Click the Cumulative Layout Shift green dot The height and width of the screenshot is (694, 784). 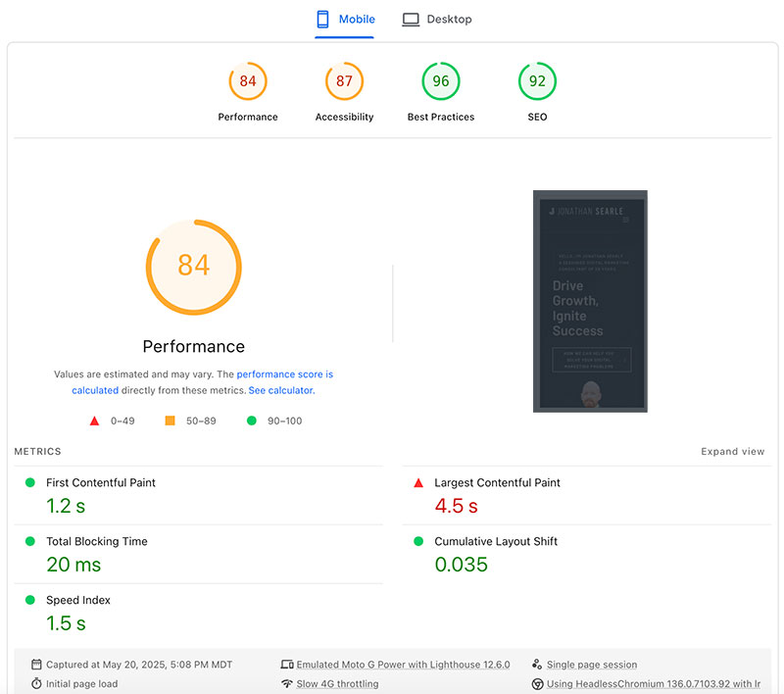pos(418,541)
